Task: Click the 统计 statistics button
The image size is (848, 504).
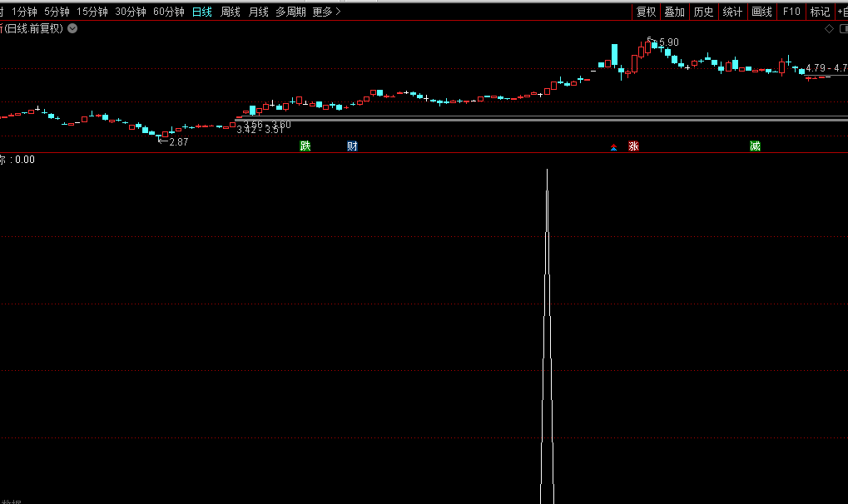Action: [732, 12]
